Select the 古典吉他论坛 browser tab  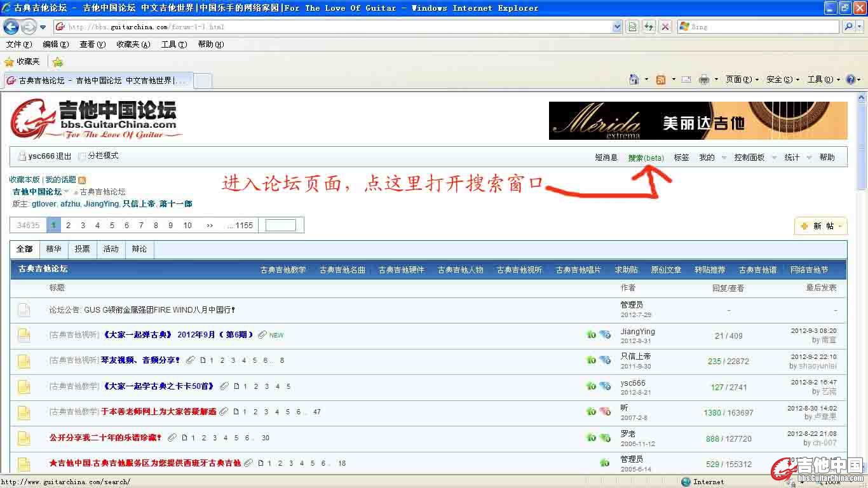click(98, 81)
